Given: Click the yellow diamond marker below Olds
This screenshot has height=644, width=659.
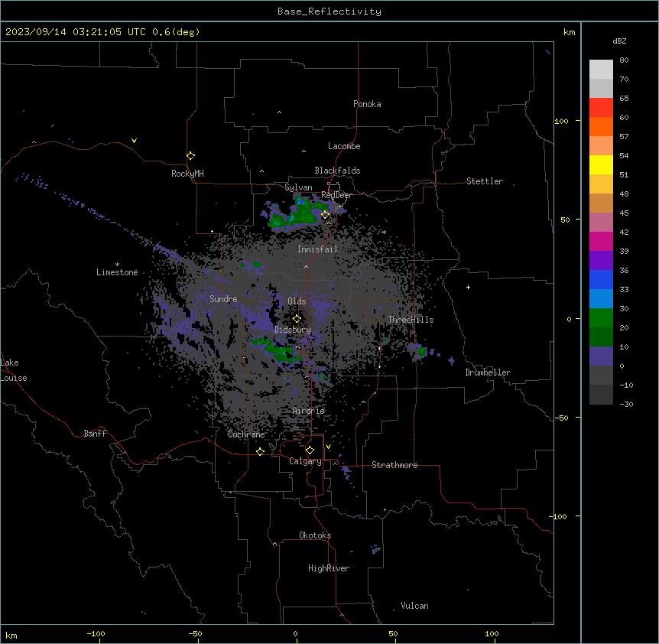Looking at the screenshot, I should coord(297,319).
